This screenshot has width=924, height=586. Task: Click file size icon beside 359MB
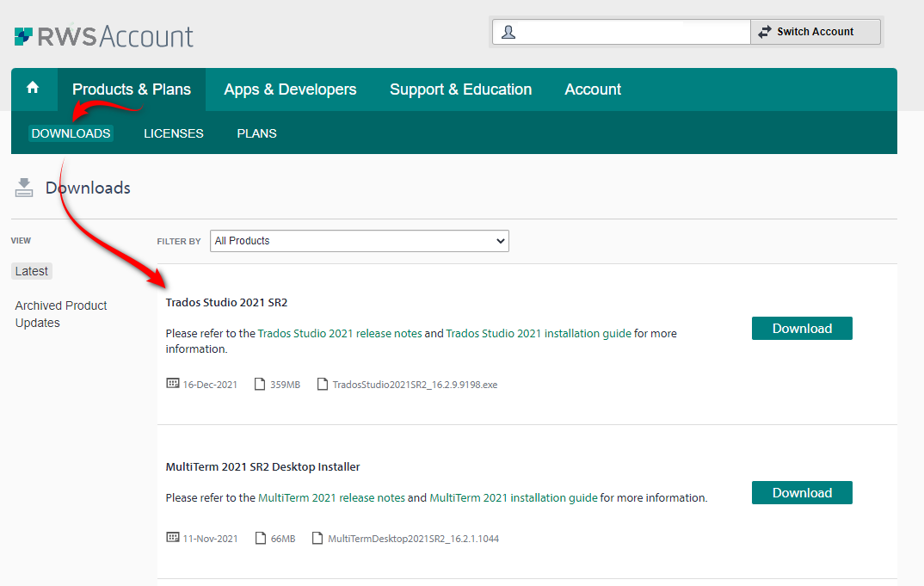(260, 385)
